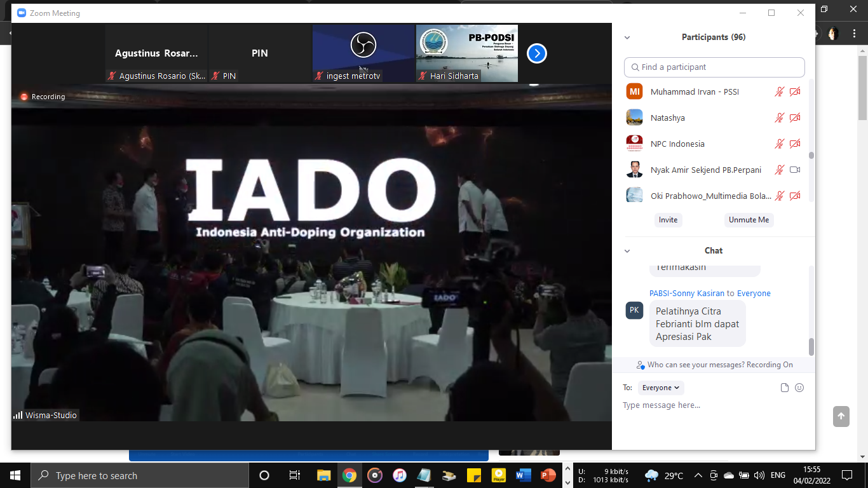Open iTunes from the taskbar
This screenshot has width=868, height=488.
[399, 475]
